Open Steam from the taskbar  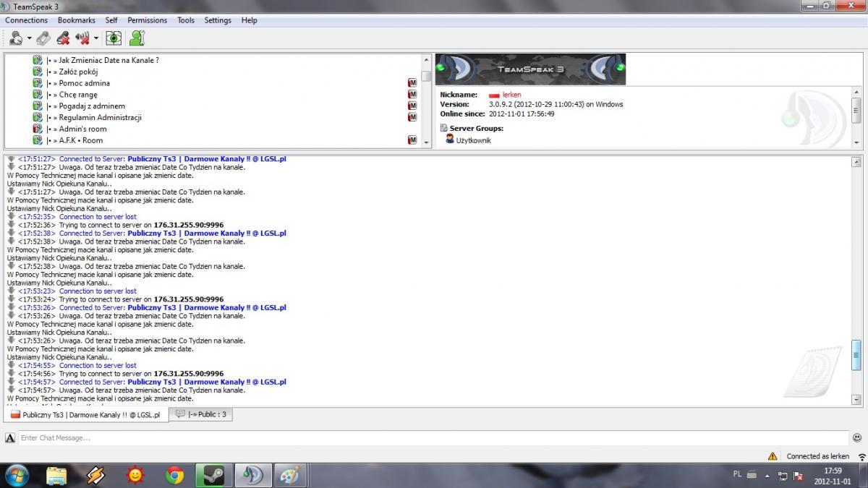[x=213, y=476]
